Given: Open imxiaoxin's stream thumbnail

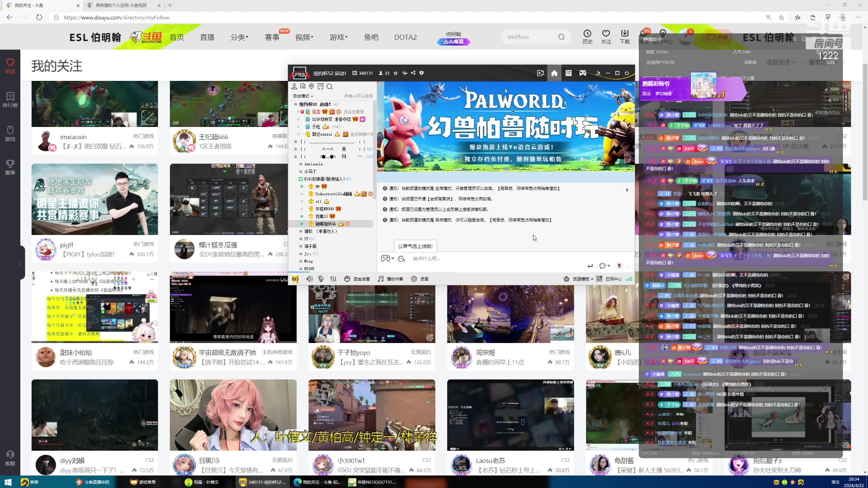Looking at the screenshot, I should tap(94, 104).
